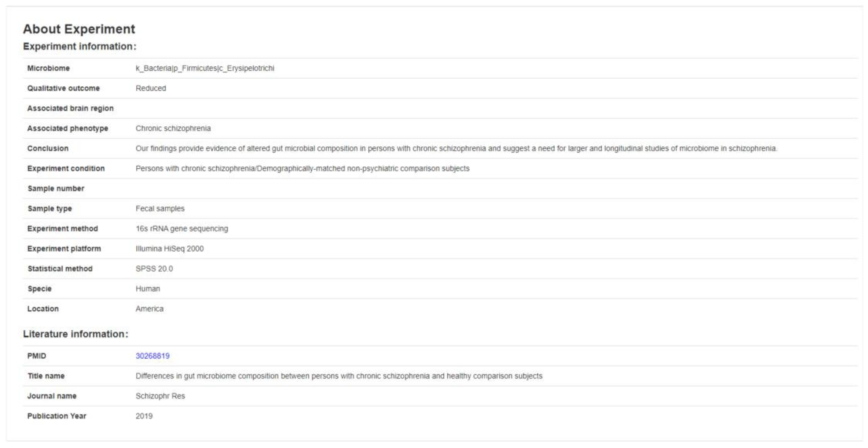The height and width of the screenshot is (448, 868).
Task: Click the Experiment information heading
Action: pyautogui.click(x=80, y=46)
